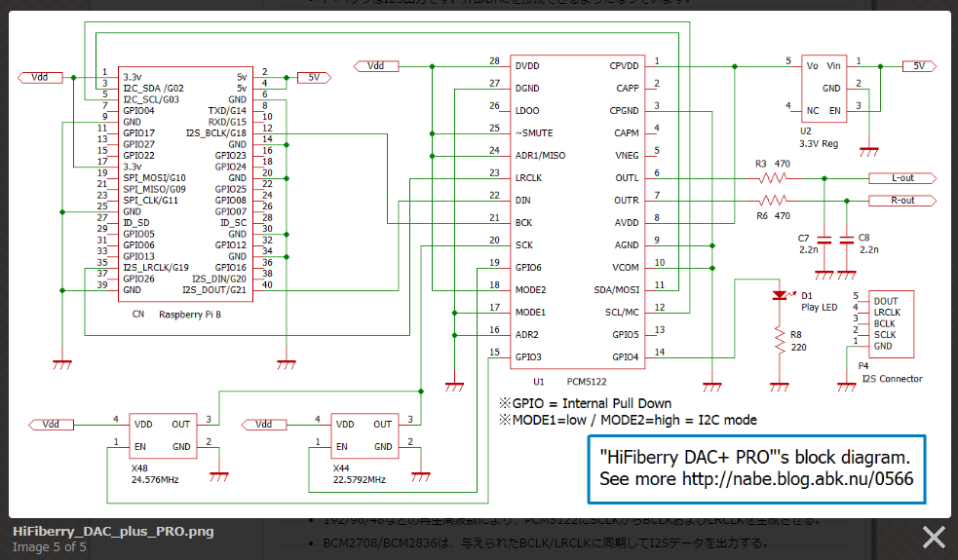Click the X44 22.5792MHz oscillator label

[360, 474]
